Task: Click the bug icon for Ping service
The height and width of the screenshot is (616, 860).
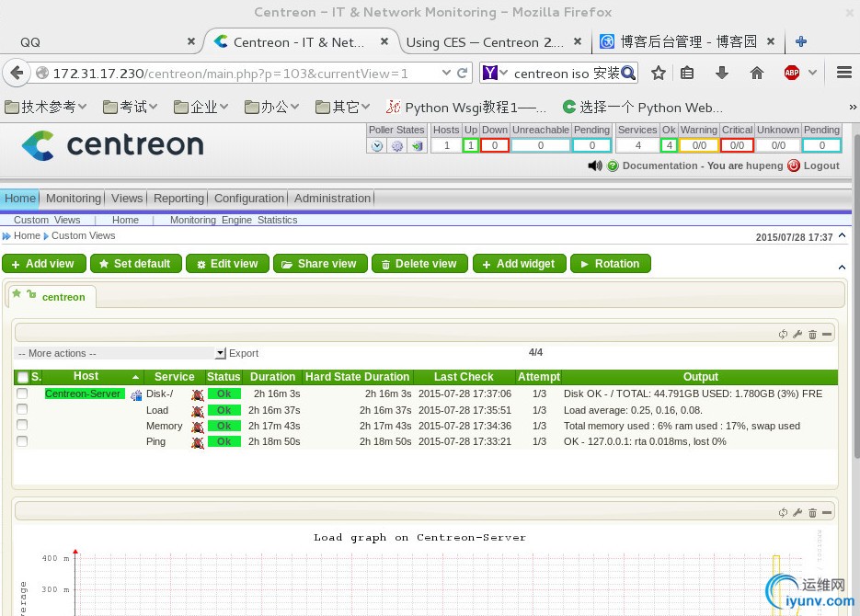Action: (198, 441)
